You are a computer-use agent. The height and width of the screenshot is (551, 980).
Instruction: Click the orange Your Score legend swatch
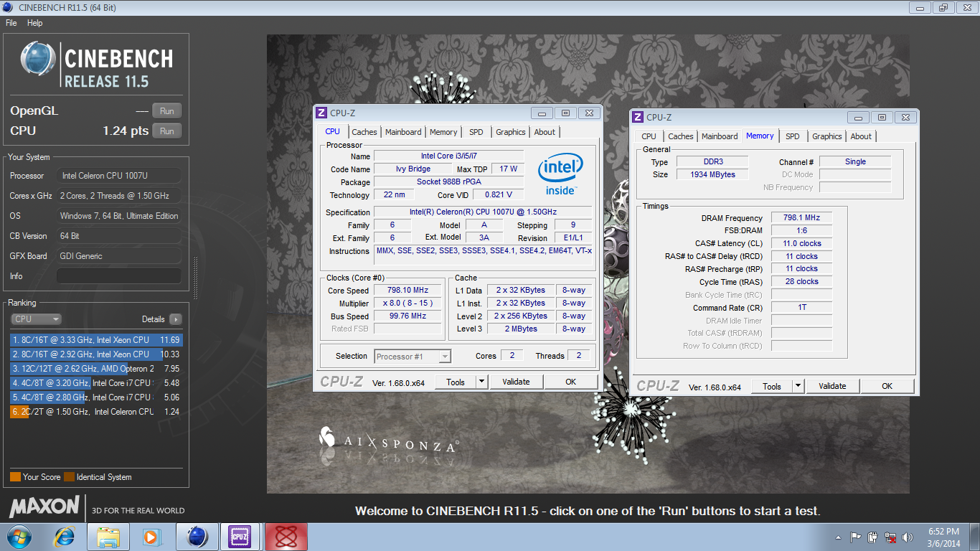click(x=15, y=477)
